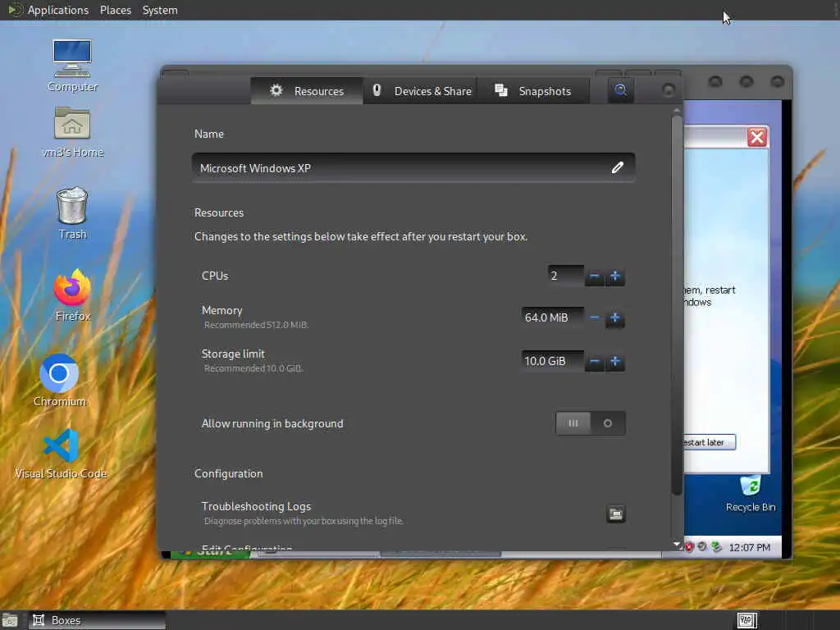840x630 pixels.
Task: Click the leftmost Boxes window control button
Action: tap(715, 81)
